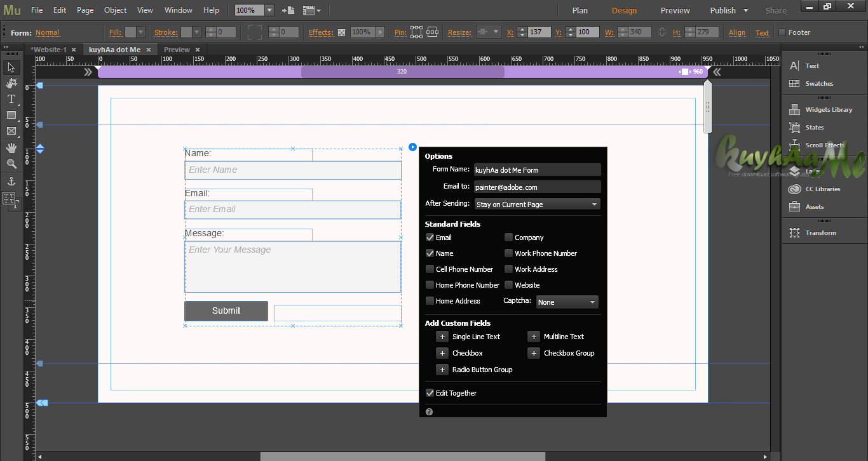Select the Selection tool in the toolbar

tap(10, 67)
